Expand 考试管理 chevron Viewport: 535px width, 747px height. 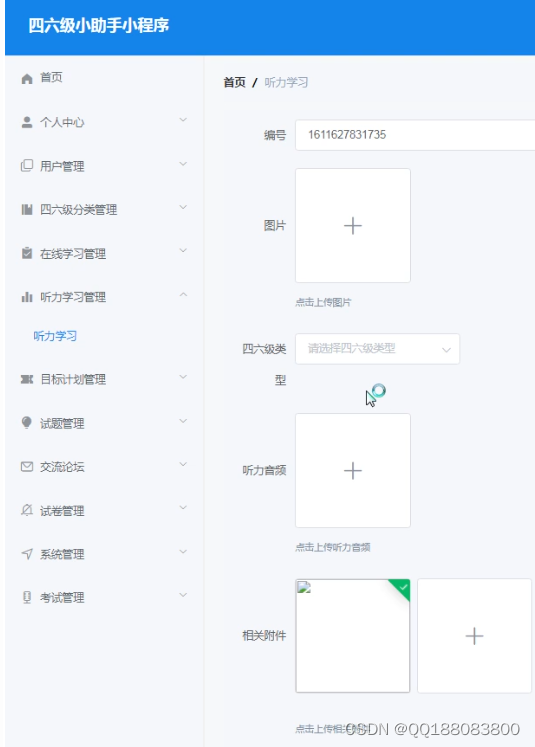click(x=183, y=595)
